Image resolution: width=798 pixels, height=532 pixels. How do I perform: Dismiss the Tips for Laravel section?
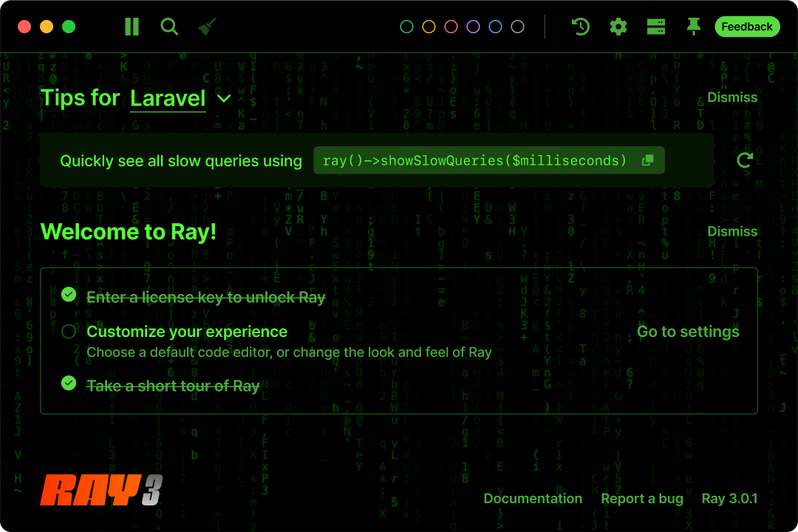(732, 97)
